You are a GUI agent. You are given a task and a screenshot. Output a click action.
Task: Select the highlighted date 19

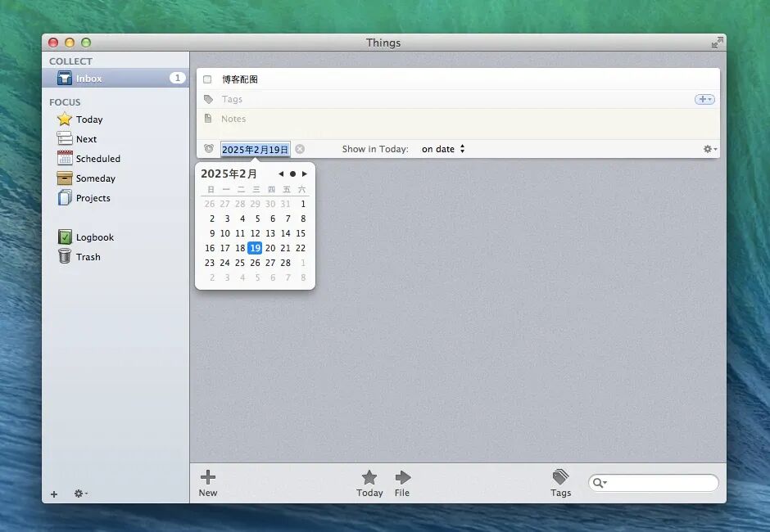point(255,248)
